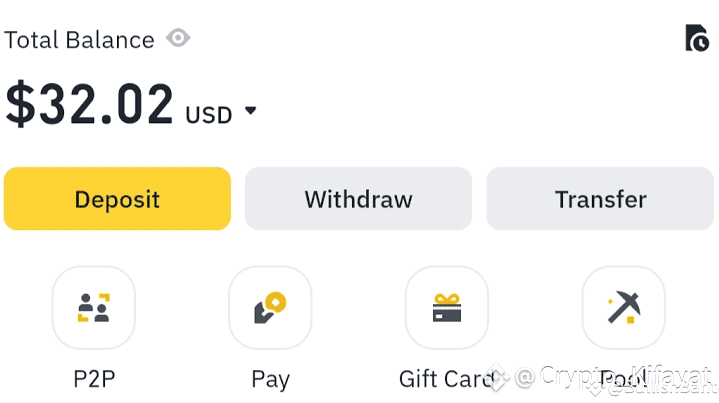Viewport: 719px width, 403px height.
Task: Tap the yellow Deposit button
Action: [117, 199]
